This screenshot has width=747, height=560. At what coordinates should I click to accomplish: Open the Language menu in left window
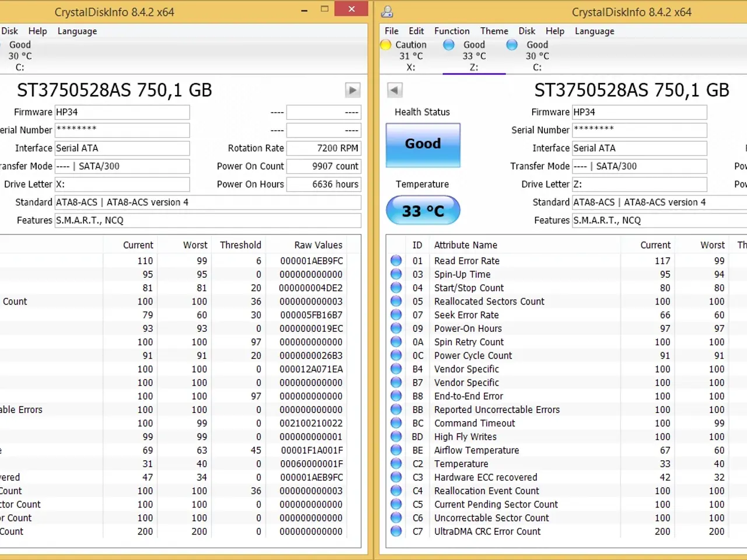pos(77,31)
